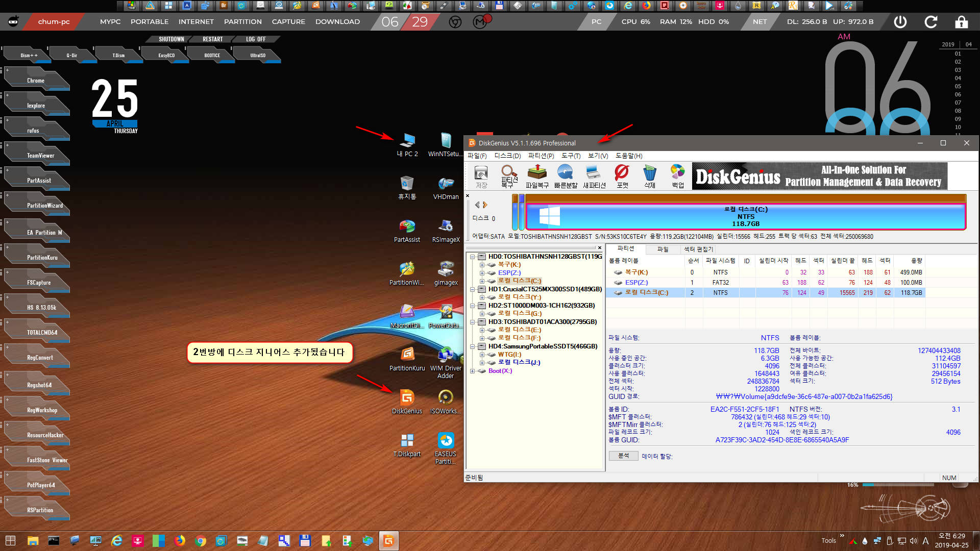Create a new partition (새파티션) icon
Viewport: 980px width, 551px height.
(x=594, y=177)
